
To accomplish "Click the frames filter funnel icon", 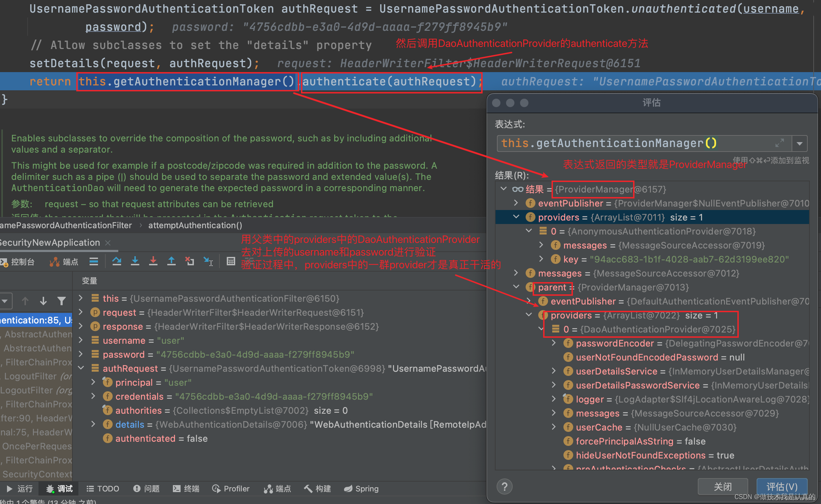I will [62, 301].
